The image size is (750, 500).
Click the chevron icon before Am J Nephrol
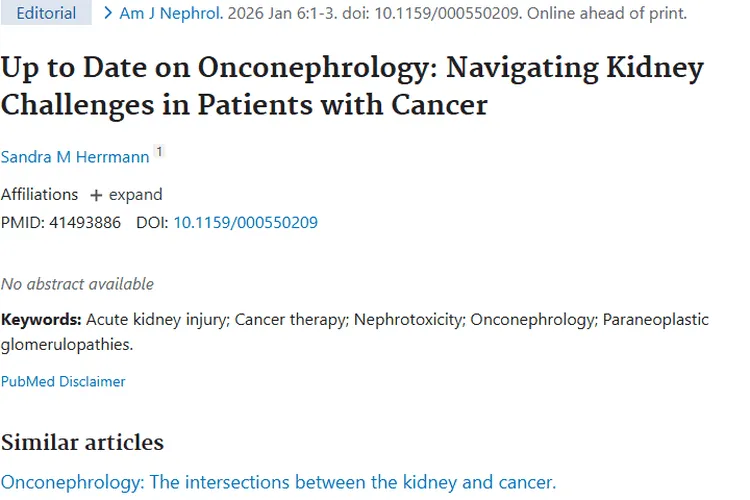[x=108, y=14]
